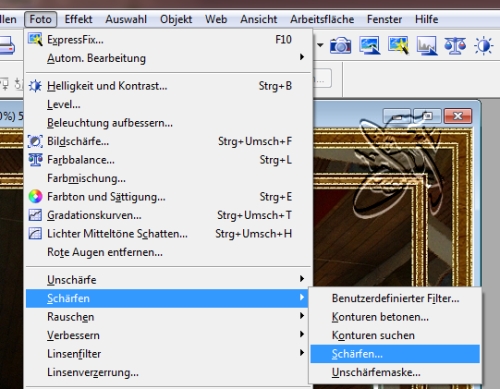The width and height of the screenshot is (500, 389).
Task: Choose Linsenverzerrung... entry
Action: click(168, 372)
